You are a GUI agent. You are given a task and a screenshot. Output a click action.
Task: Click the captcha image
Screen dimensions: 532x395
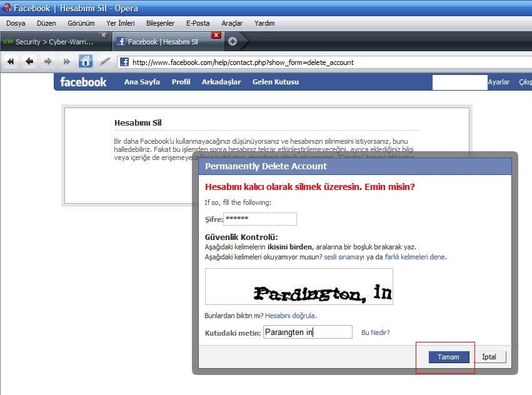tap(299, 286)
